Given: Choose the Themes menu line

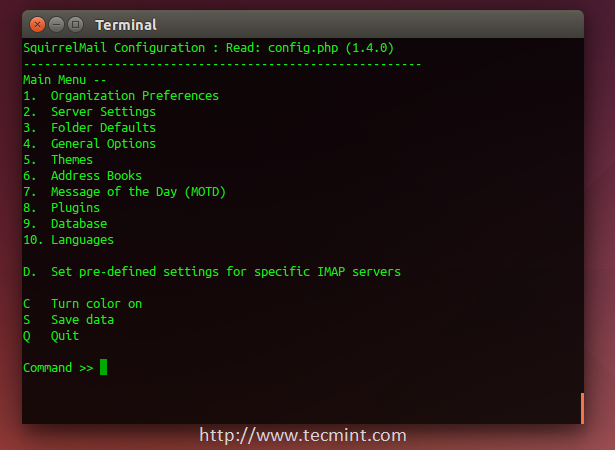Looking at the screenshot, I should 71,160.
